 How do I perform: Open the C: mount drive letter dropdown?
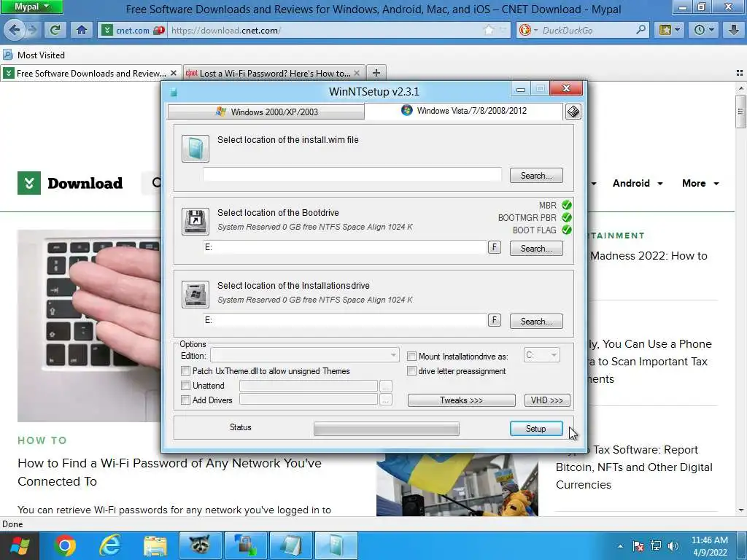(542, 355)
